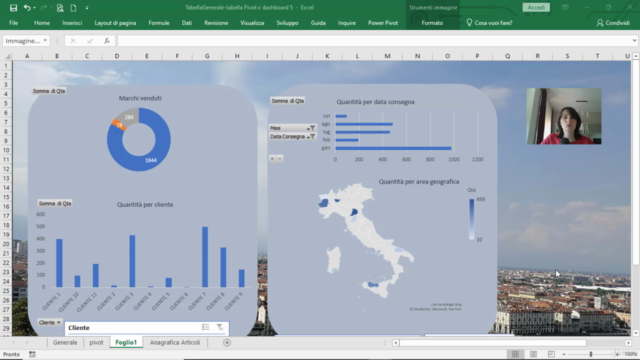Open the Visualizza tab
This screenshot has width=640, height=360.
click(252, 23)
